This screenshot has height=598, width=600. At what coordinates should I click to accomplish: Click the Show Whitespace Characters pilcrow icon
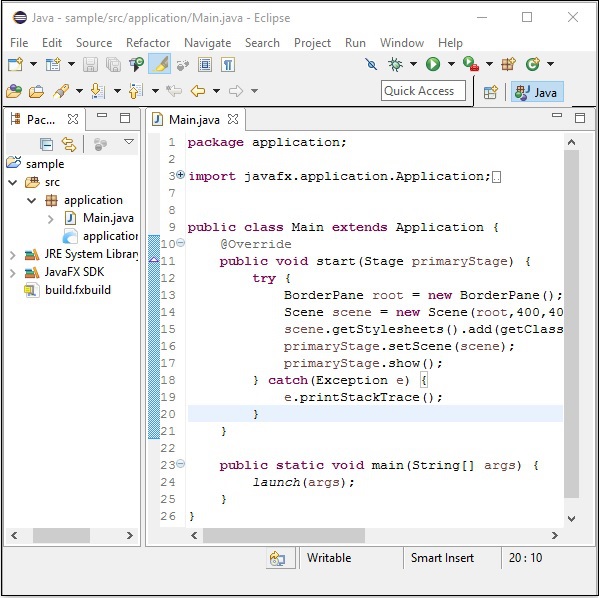pos(229,64)
